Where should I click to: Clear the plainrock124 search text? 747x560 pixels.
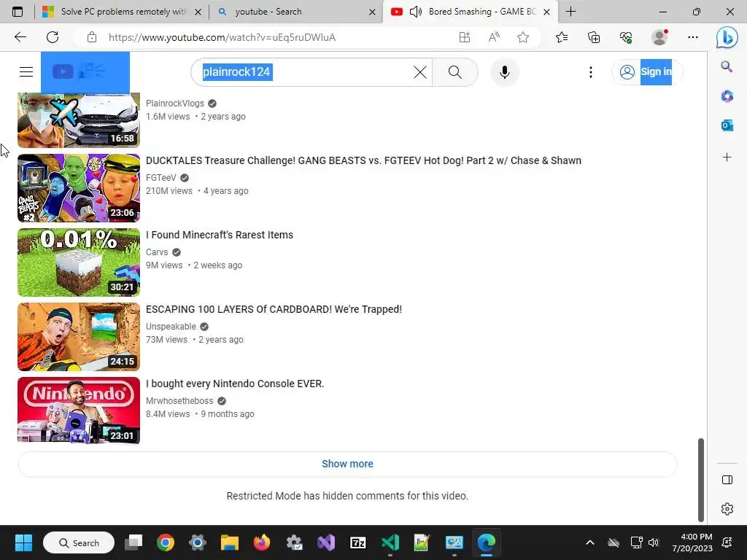pyautogui.click(x=419, y=72)
